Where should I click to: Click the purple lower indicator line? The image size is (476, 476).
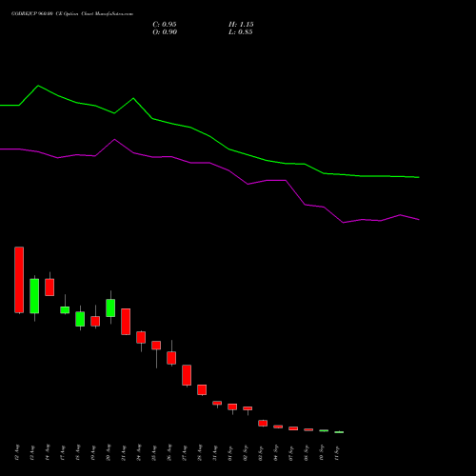209,163
